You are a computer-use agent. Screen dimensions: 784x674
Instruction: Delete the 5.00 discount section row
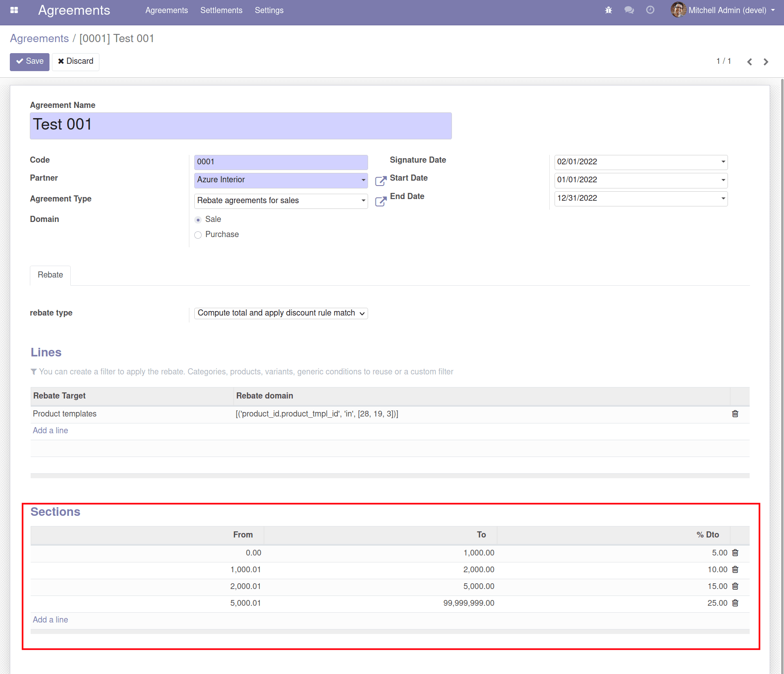(735, 553)
